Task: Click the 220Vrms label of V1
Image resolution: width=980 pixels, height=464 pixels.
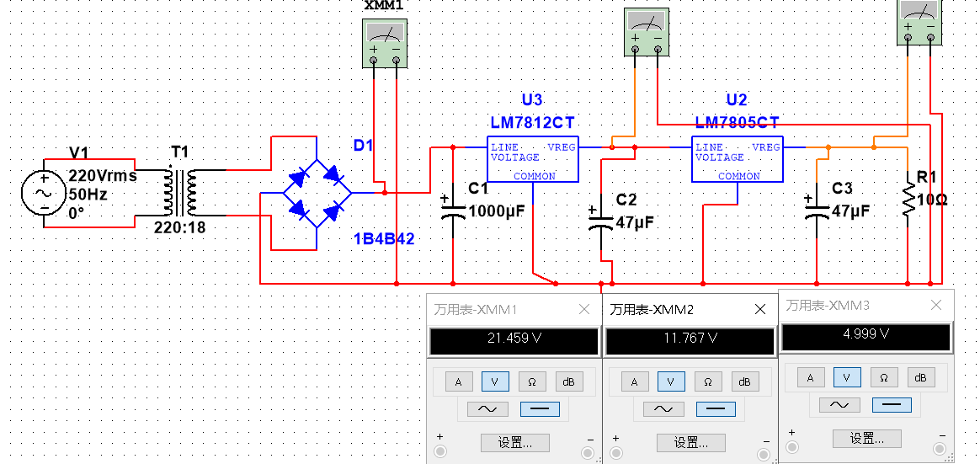Action: pyautogui.click(x=103, y=176)
